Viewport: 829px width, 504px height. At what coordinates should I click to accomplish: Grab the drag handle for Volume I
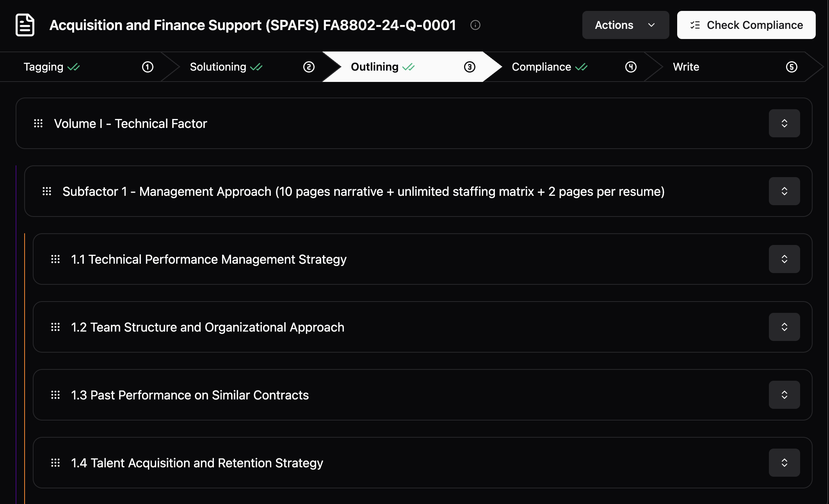click(38, 123)
